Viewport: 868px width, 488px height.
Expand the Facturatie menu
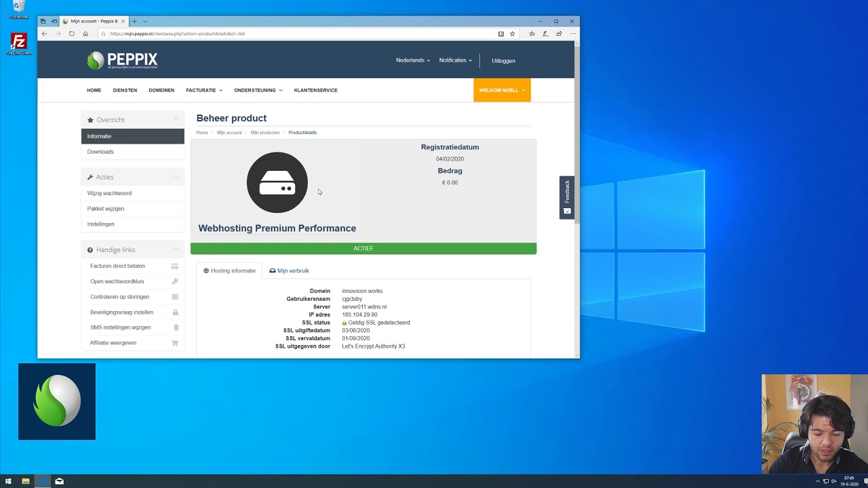click(x=204, y=90)
